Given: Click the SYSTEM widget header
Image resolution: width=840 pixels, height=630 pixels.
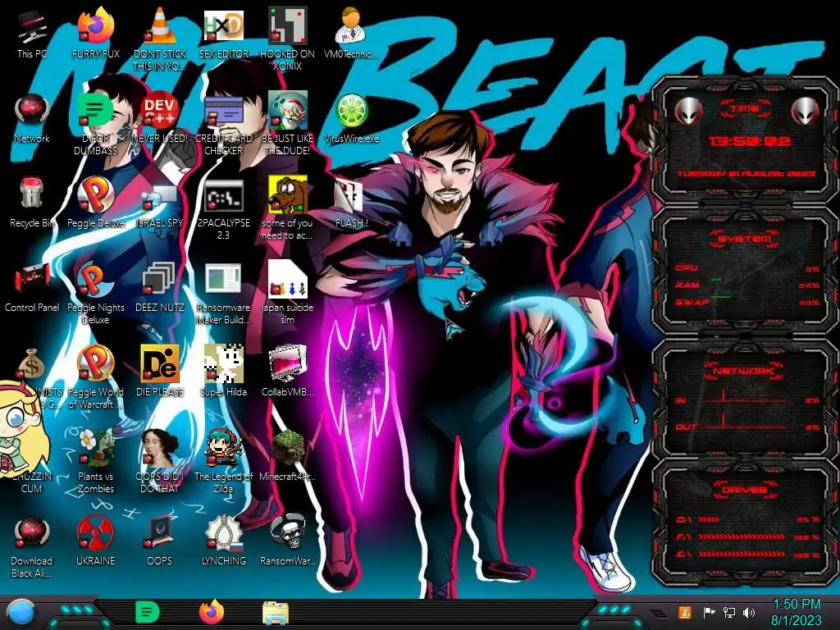Looking at the screenshot, I should [745, 239].
